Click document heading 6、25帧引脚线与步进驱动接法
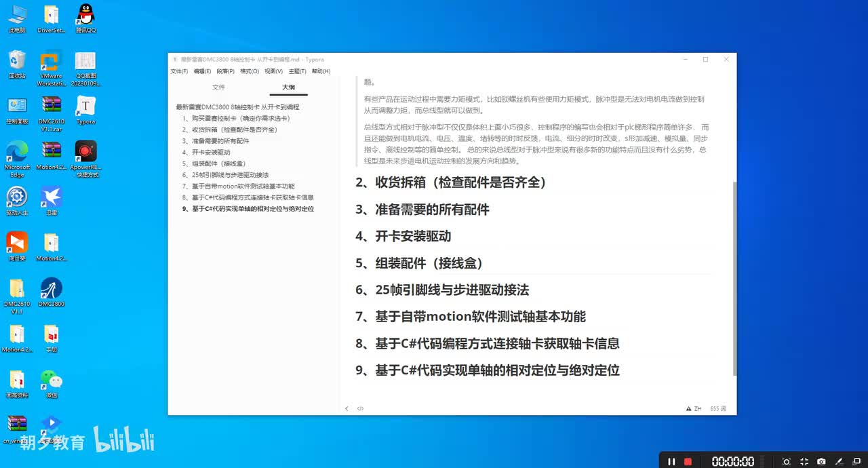Viewport: 868px width, 468px height. click(441, 290)
